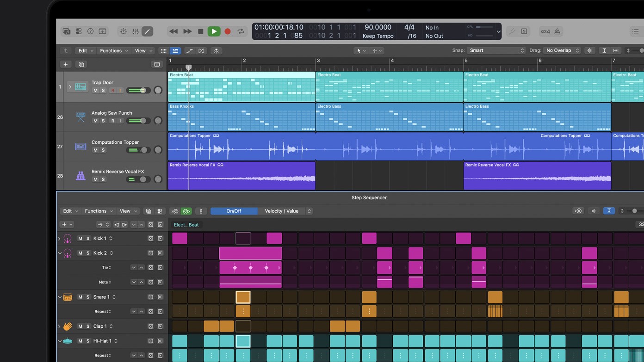The image size is (644, 362).
Task: Select the On/Off edit mode
Action: 234,211
